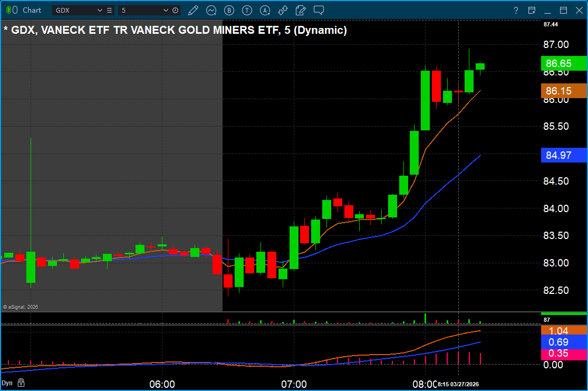Image resolution: width=588 pixels, height=391 pixels.
Task: Click the speech bubble comment icon
Action: [319, 11]
